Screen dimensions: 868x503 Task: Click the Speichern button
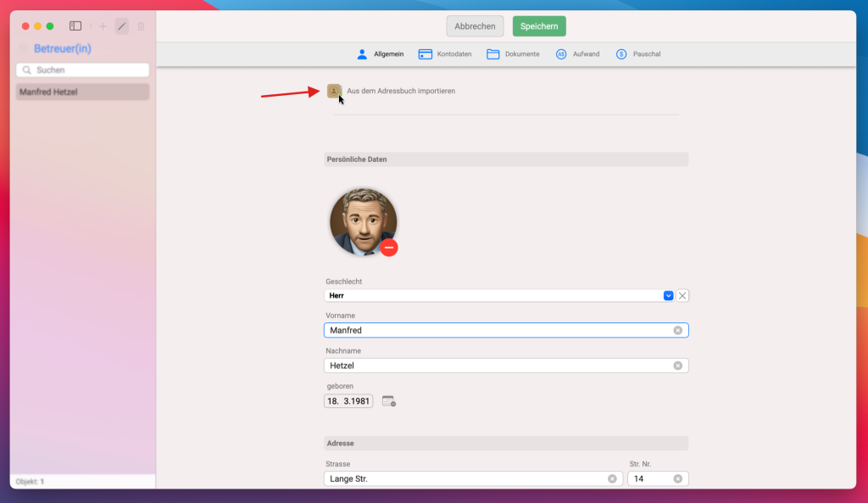pos(539,26)
